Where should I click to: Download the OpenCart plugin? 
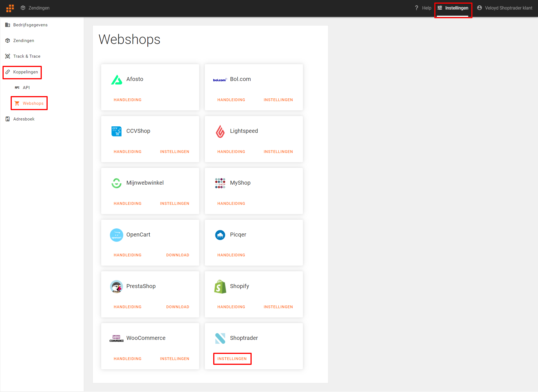click(178, 255)
